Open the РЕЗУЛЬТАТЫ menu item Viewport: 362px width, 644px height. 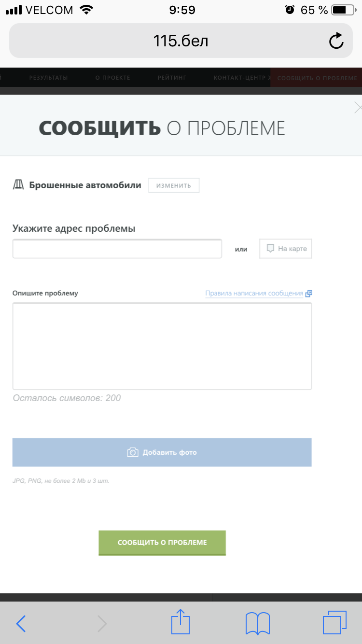tap(48, 78)
